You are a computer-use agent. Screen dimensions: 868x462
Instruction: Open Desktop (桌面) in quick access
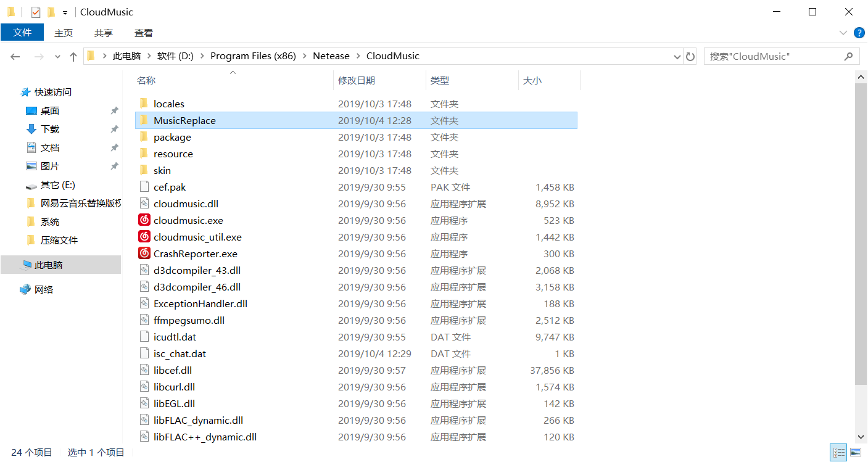pyautogui.click(x=50, y=110)
